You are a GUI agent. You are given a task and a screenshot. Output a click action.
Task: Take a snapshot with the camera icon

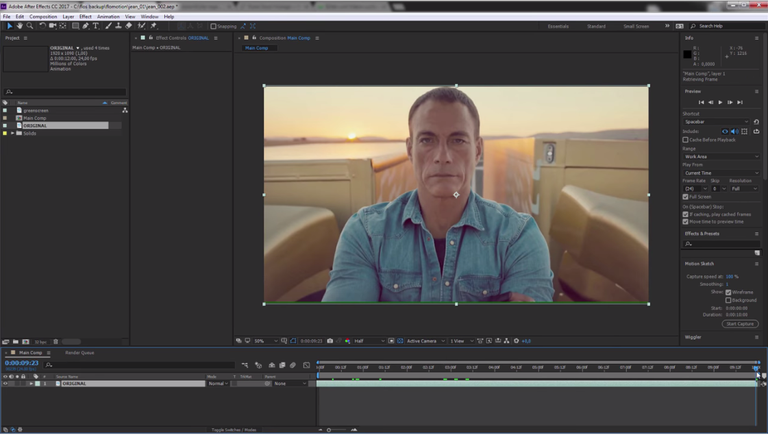(x=330, y=341)
